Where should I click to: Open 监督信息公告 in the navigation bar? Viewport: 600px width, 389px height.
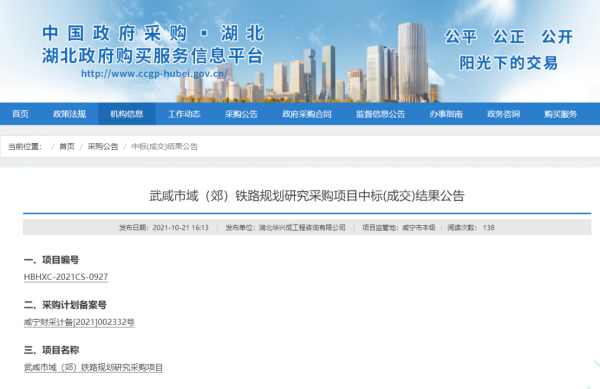click(380, 114)
